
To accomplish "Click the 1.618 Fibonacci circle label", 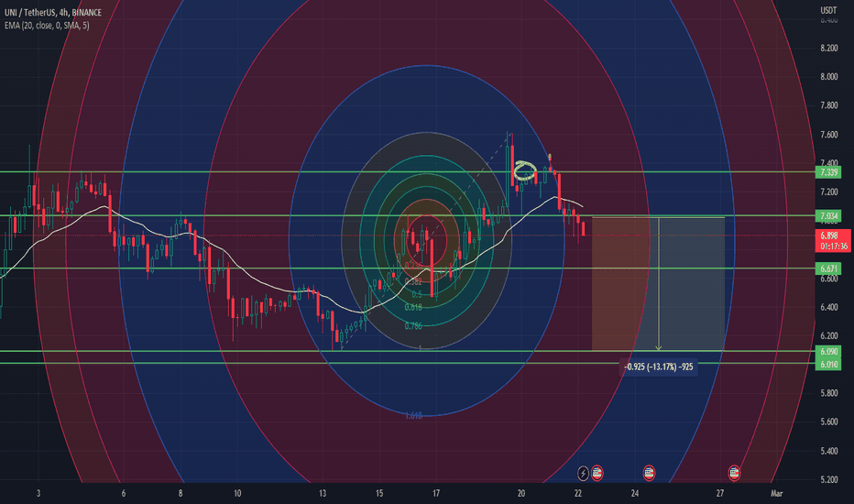I will click(413, 416).
